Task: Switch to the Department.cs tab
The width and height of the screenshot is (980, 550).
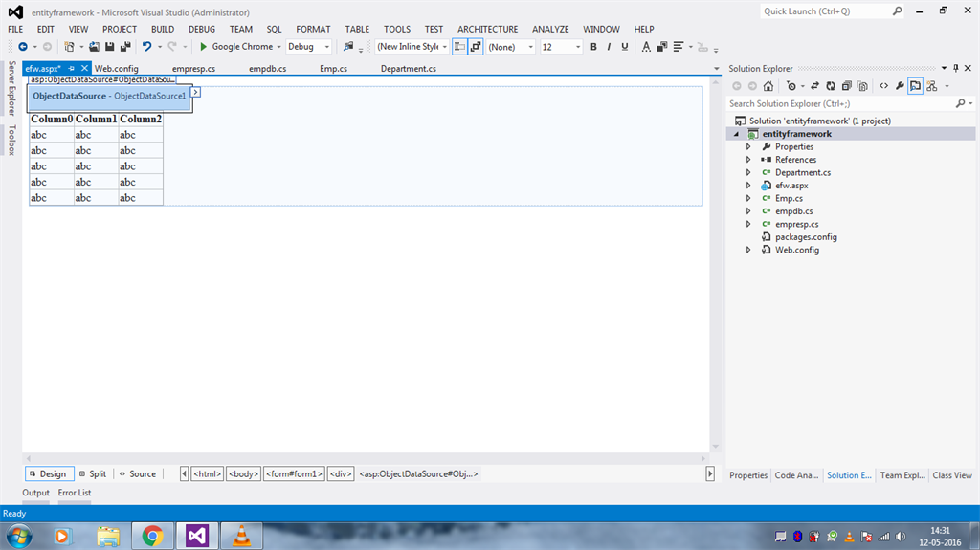Action: (x=408, y=69)
